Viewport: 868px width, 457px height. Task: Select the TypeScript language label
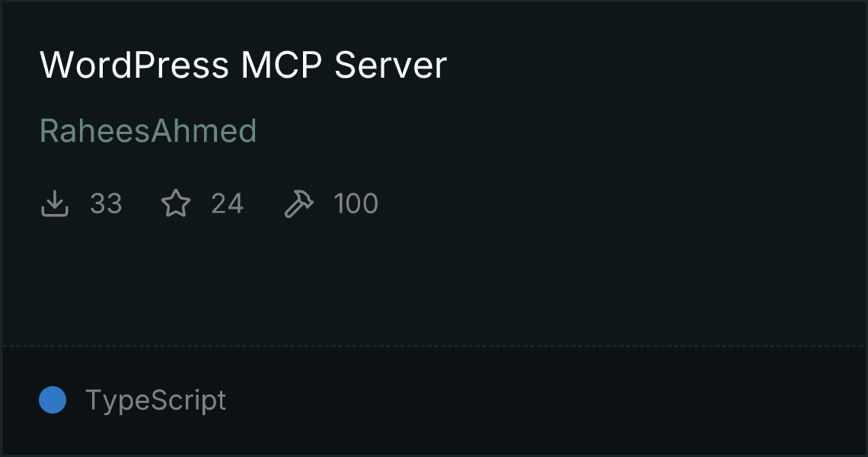[155, 400]
